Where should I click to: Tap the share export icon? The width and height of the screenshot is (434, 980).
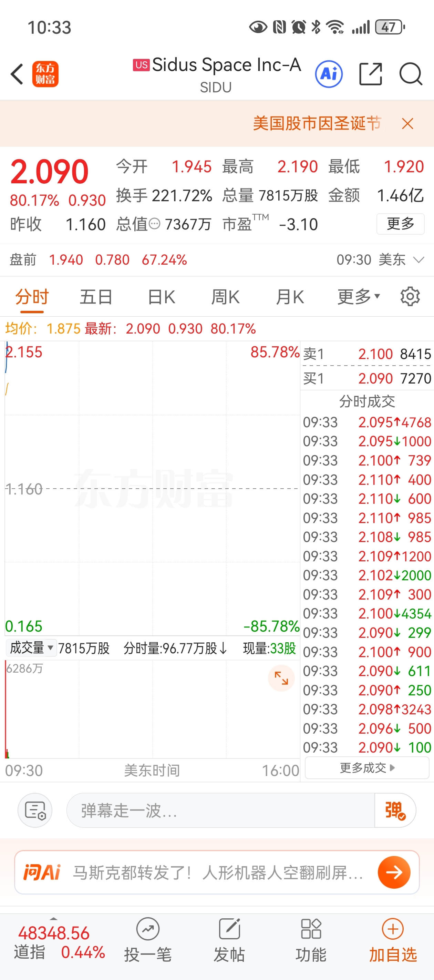[x=371, y=74]
